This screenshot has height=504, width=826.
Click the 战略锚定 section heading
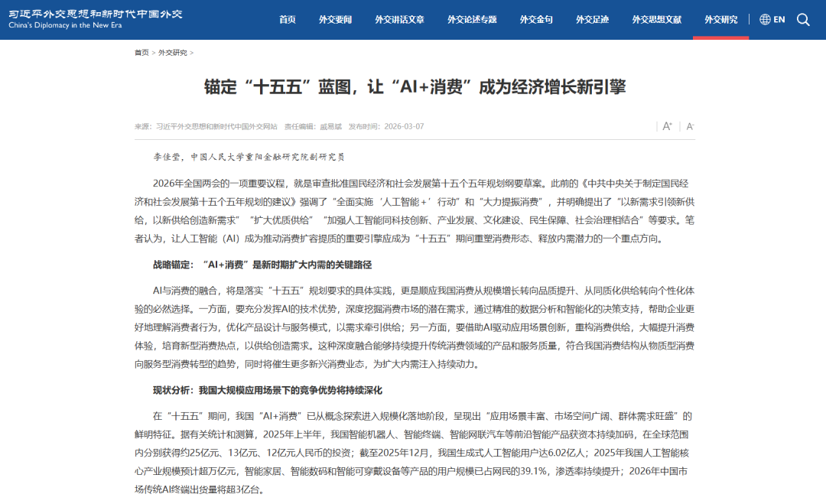pyautogui.click(x=262, y=265)
